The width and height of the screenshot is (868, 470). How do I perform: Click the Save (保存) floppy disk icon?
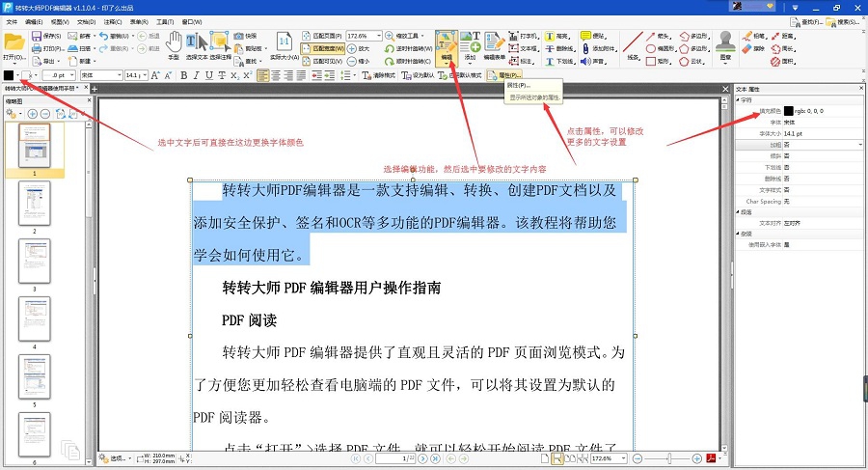click(x=37, y=36)
